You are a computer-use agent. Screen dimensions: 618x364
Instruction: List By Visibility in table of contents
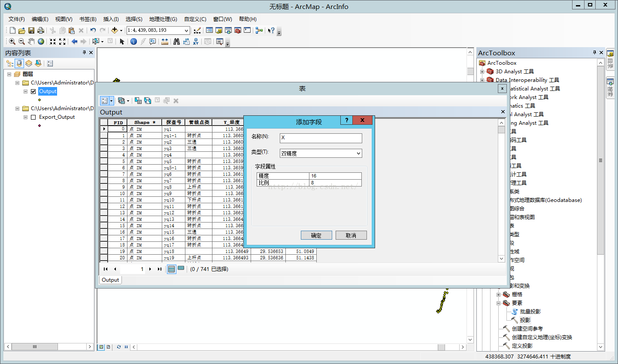29,63
